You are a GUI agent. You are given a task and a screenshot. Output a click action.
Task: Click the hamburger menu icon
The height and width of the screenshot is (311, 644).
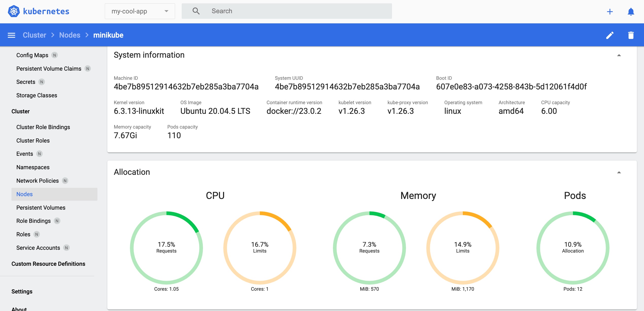pos(11,35)
